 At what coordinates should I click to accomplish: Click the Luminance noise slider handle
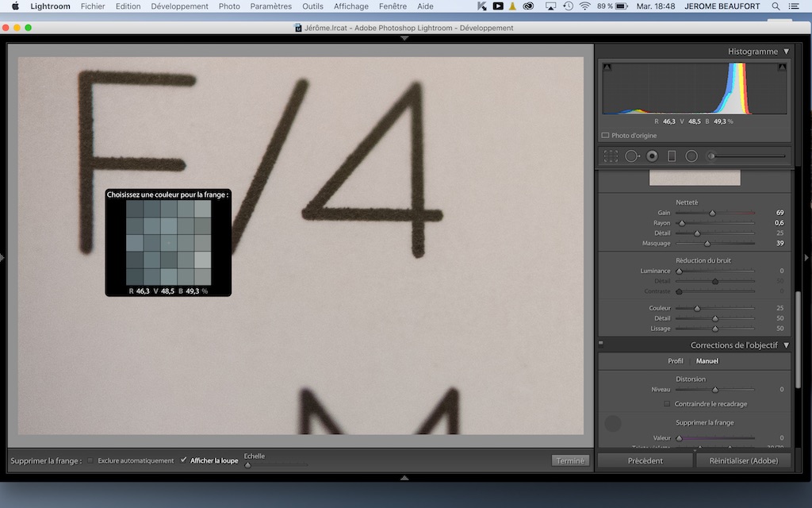(x=679, y=271)
